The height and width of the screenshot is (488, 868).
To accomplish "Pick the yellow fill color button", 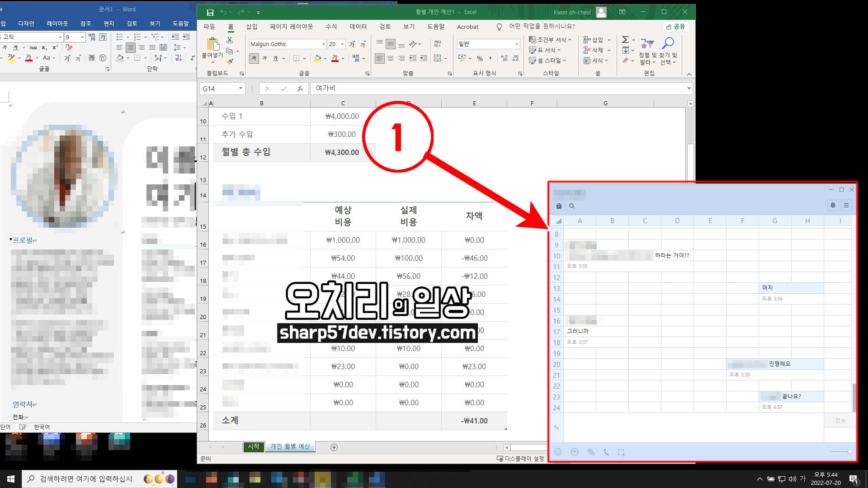I will [317, 58].
